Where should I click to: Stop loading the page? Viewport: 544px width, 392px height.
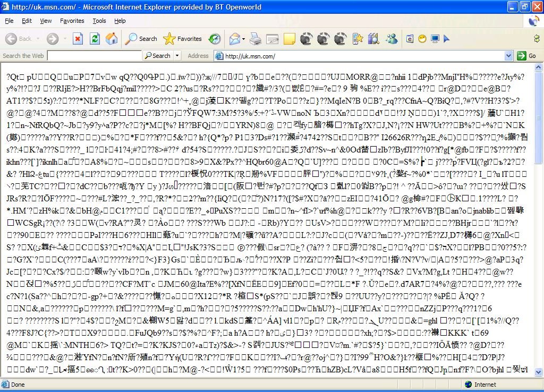pyautogui.click(x=78, y=39)
